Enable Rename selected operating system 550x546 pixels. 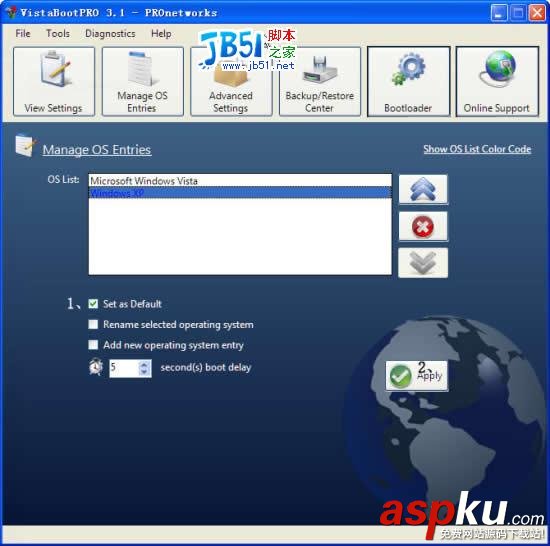point(93,324)
